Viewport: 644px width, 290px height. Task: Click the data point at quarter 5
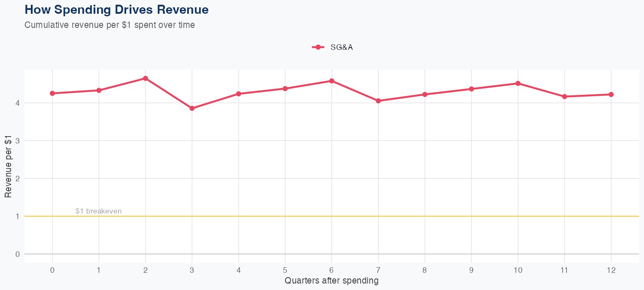click(x=285, y=89)
